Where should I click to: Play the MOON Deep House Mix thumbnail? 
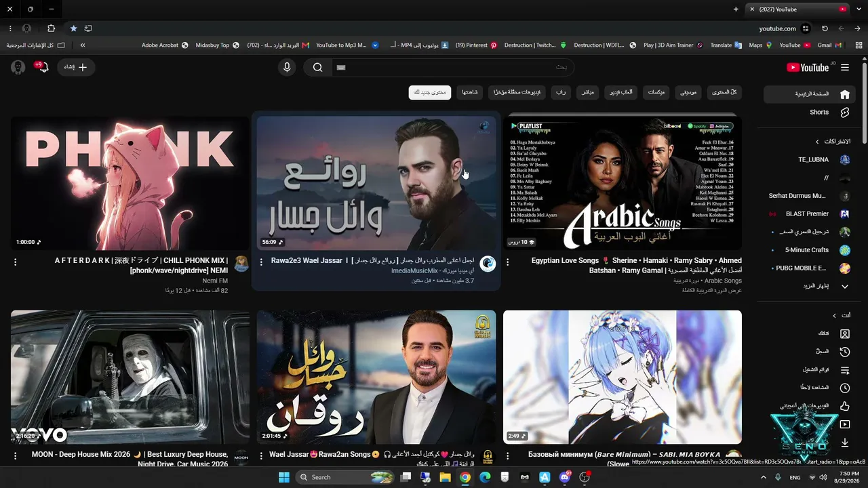130,377
